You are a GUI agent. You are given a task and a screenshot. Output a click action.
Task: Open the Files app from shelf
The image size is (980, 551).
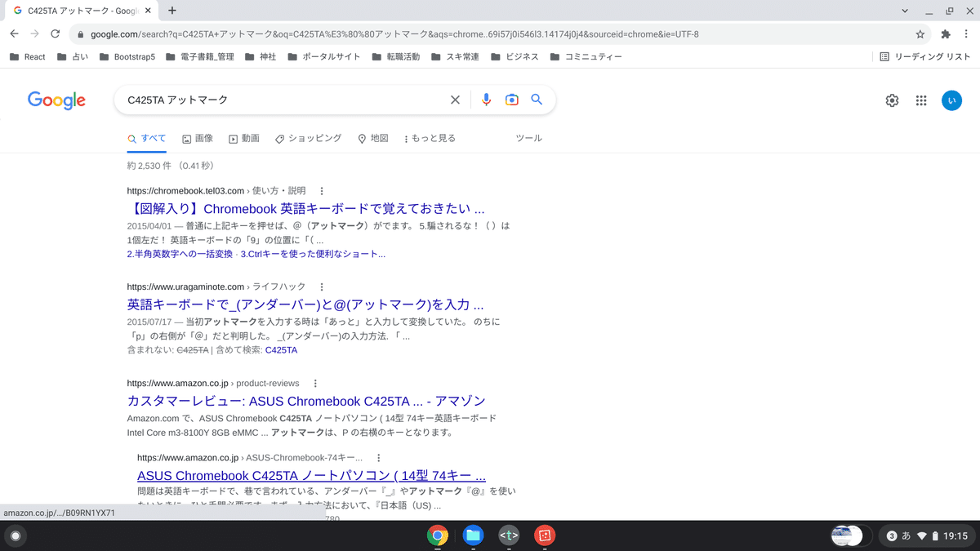pyautogui.click(x=473, y=535)
